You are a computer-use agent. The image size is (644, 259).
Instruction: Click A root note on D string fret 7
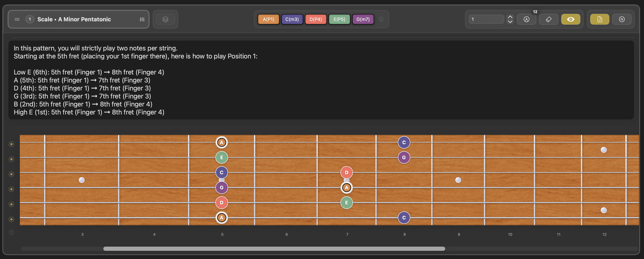tap(347, 187)
